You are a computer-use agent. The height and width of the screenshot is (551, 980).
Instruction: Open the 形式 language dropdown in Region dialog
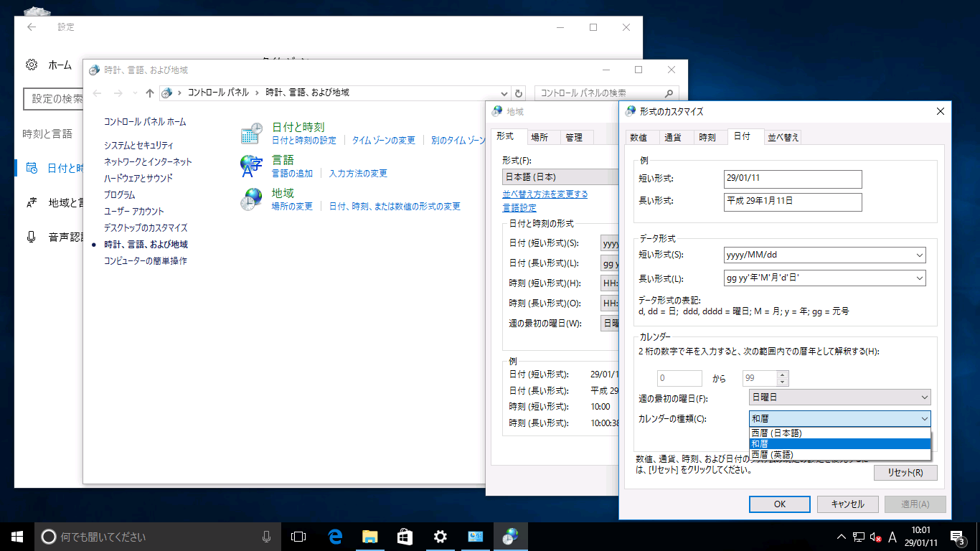point(560,176)
